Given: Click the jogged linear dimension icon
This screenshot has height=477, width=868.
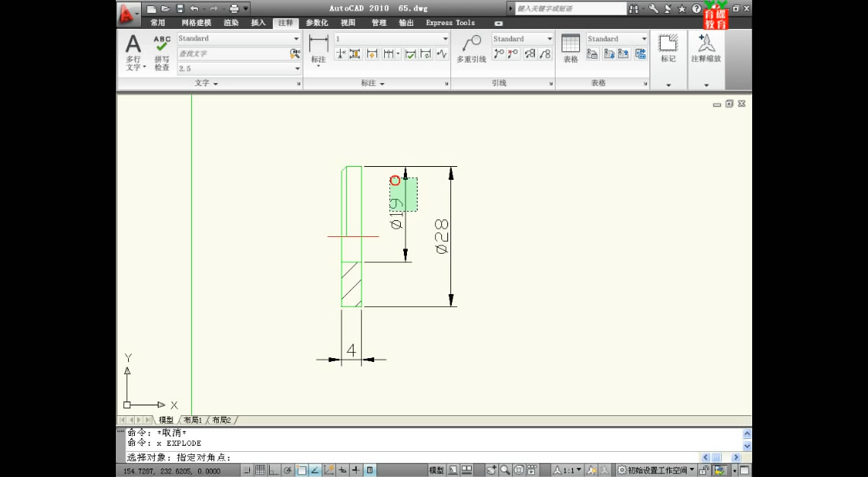Looking at the screenshot, I should click(442, 53).
